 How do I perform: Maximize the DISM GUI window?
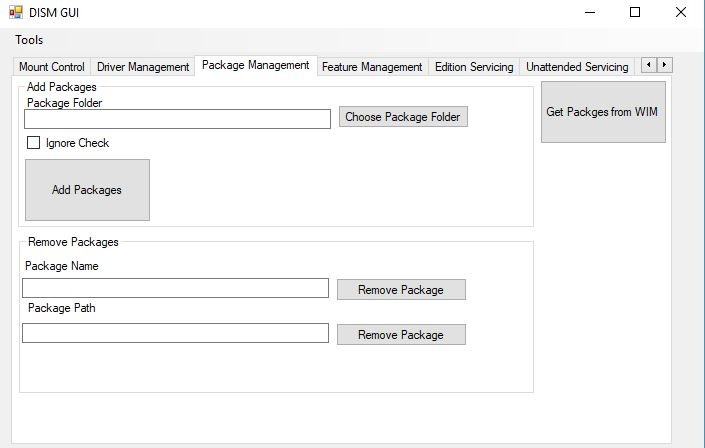(634, 13)
